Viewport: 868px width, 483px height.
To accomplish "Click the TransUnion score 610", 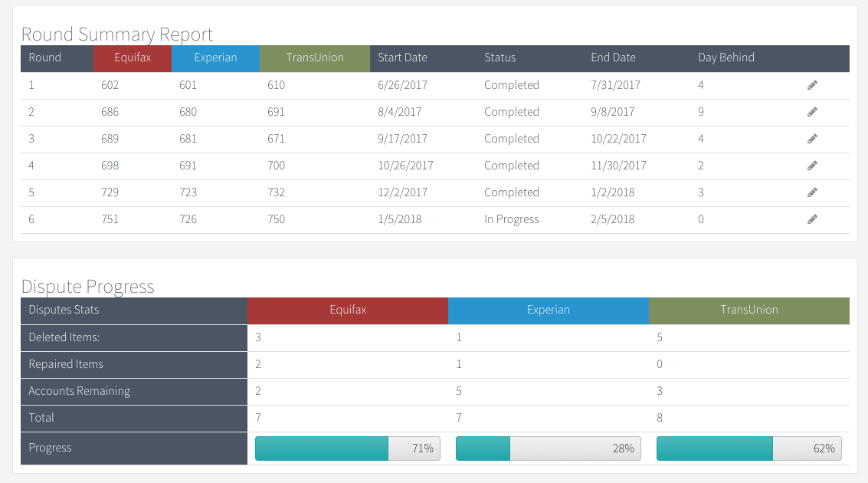I will pos(277,85).
